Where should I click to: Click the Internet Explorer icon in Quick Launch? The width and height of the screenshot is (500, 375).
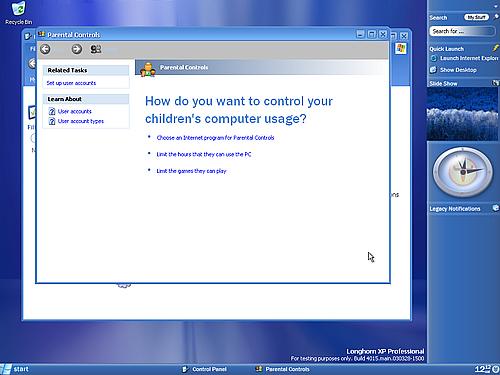(433, 58)
